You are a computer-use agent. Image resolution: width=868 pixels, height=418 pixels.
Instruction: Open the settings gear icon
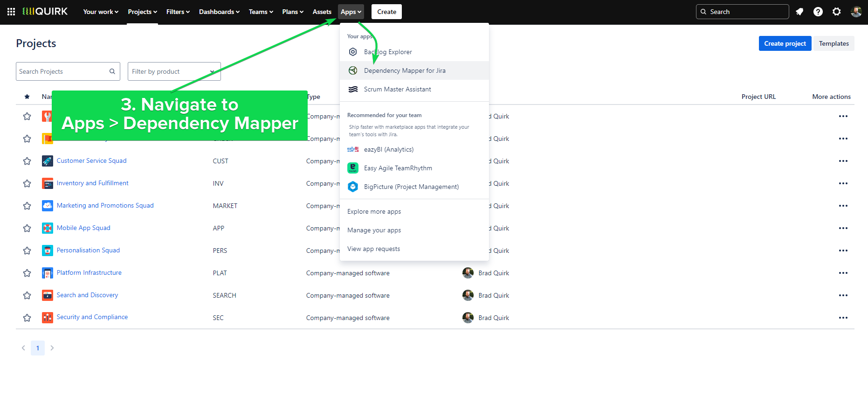(x=837, y=12)
